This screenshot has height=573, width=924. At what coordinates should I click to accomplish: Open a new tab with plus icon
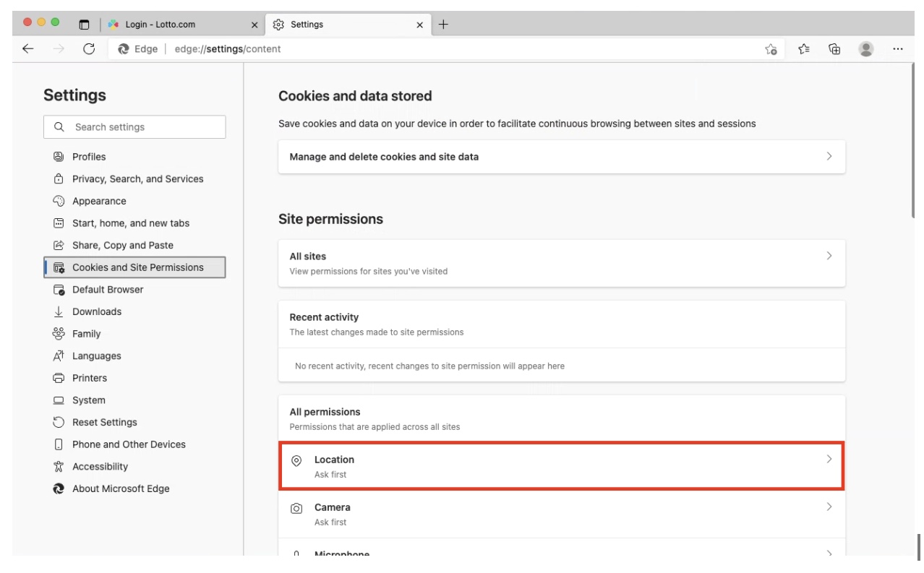coord(443,25)
